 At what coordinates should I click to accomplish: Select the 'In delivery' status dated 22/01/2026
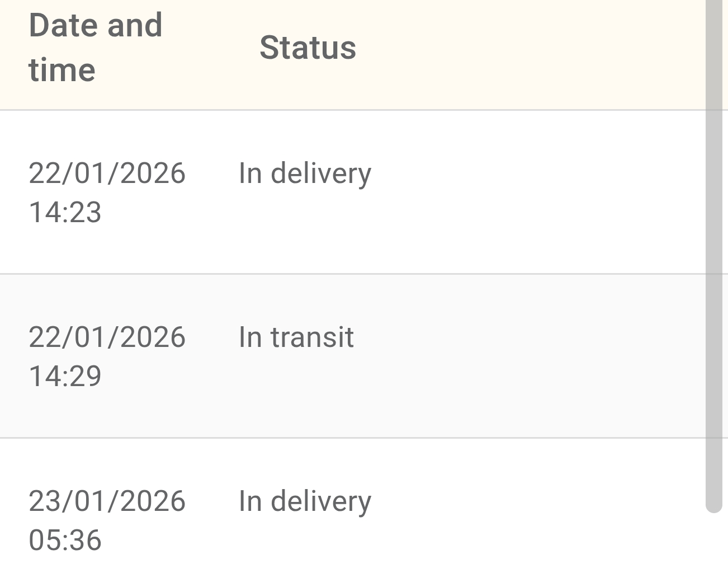[305, 173]
